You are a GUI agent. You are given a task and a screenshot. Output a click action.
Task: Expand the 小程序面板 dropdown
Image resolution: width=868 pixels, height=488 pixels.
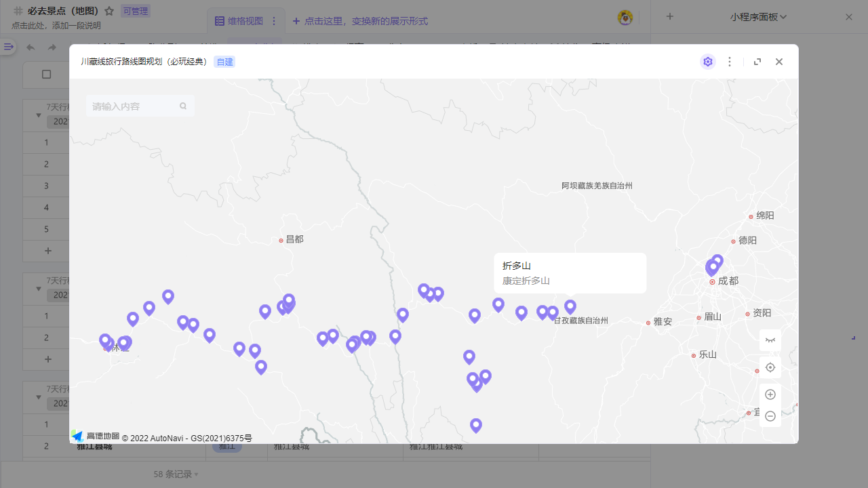click(758, 17)
